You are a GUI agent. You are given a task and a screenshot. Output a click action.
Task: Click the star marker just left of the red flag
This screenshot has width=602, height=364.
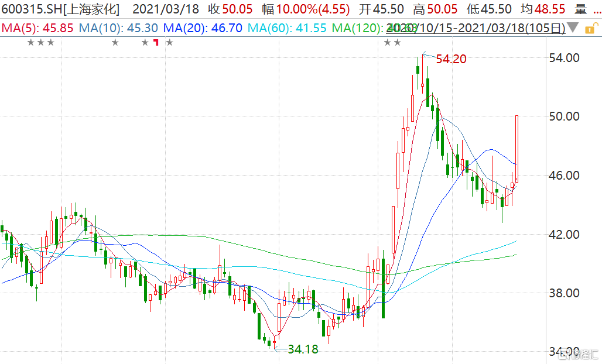(145, 43)
